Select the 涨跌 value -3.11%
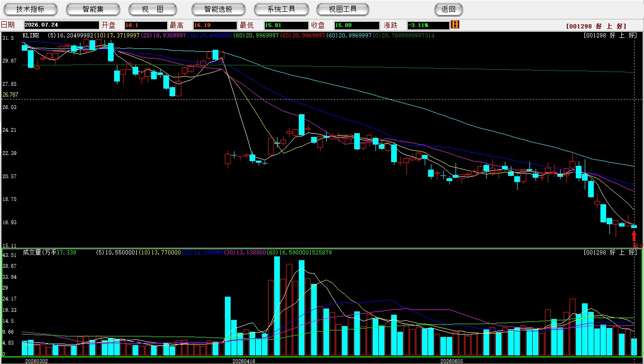 [x=428, y=25]
